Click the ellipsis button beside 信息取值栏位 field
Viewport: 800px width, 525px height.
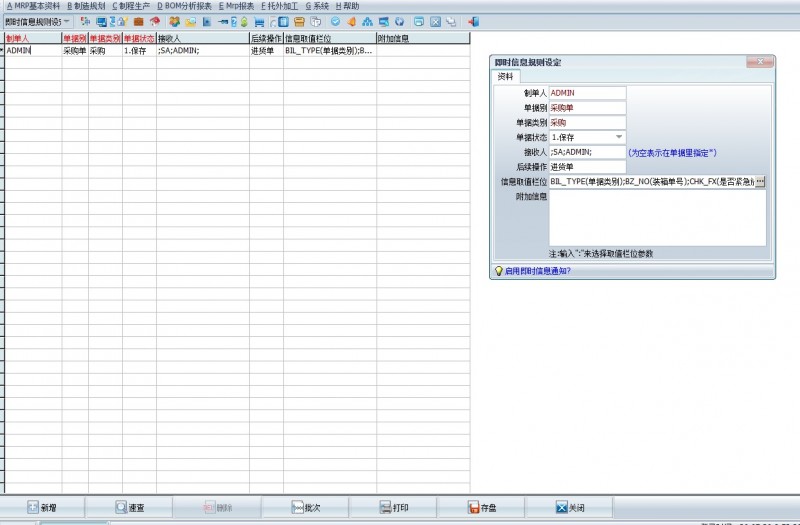click(x=760, y=182)
